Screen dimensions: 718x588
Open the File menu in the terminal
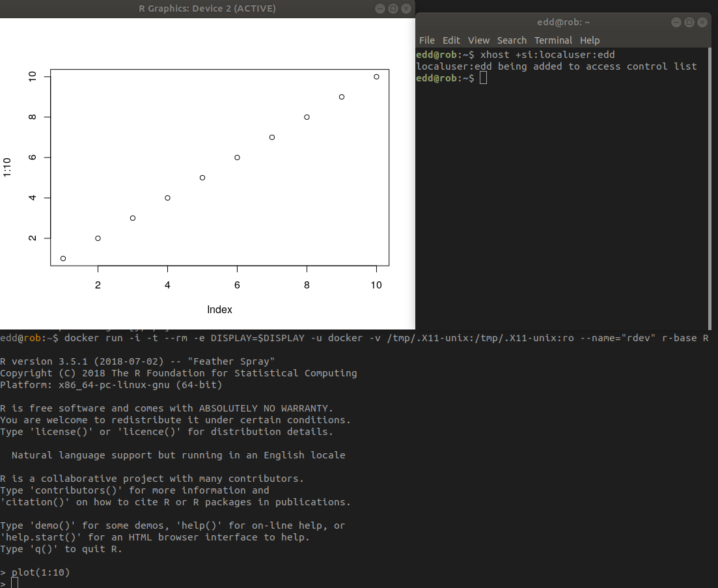tap(427, 40)
